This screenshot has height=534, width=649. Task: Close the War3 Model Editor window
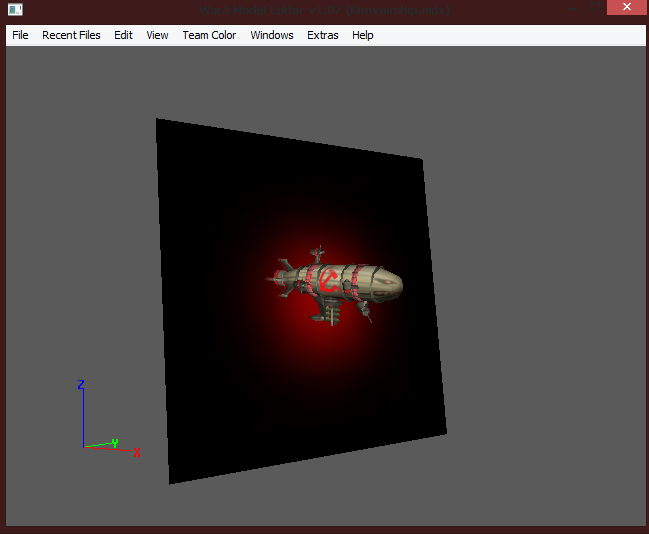626,7
